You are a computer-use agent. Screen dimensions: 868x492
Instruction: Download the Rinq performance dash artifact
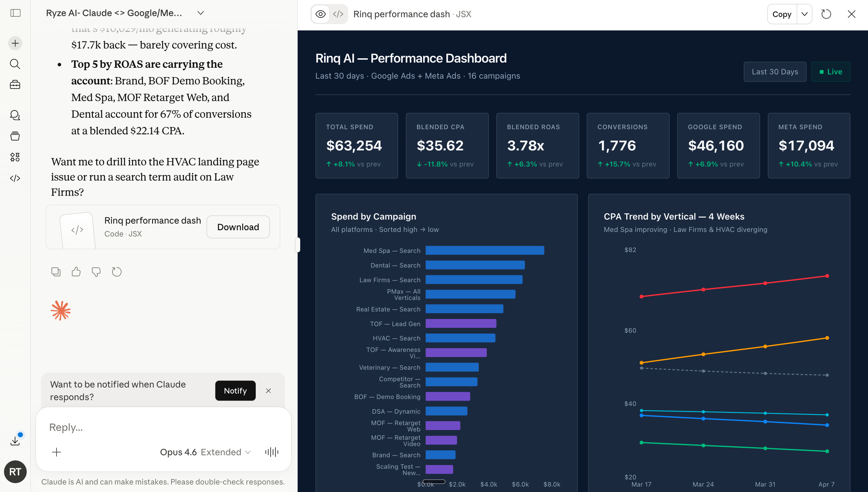coord(238,227)
